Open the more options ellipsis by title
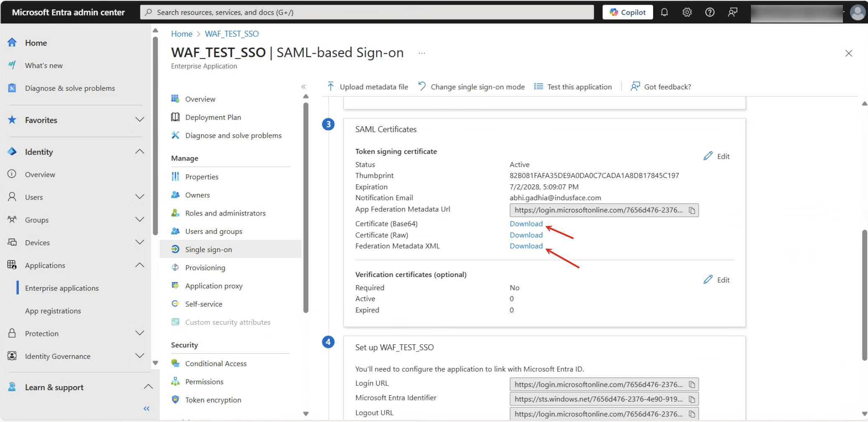The height and width of the screenshot is (422, 868). click(421, 53)
